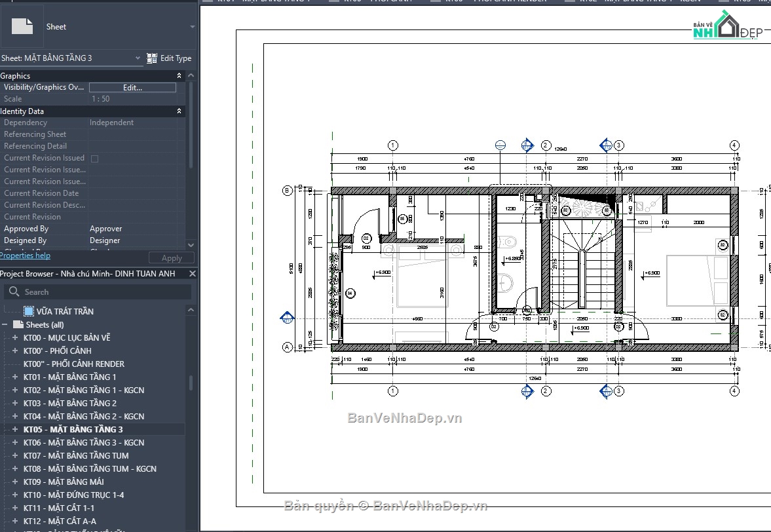This screenshot has height=532, width=771.
Task: Expand the KT01 - MẶT BẰNG TẦNG 1 sheet
Action: (15, 377)
